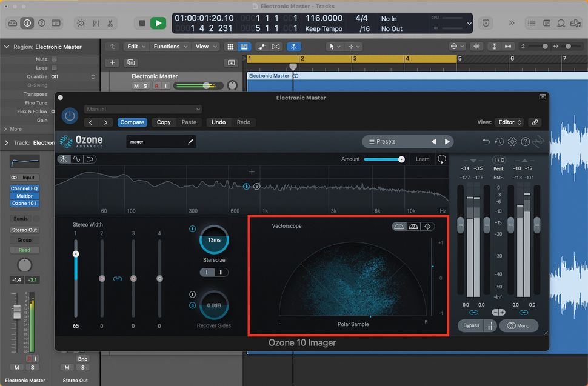Select the polar sample vectorscope mode icon
The image size is (588, 386).
pyautogui.click(x=398, y=226)
